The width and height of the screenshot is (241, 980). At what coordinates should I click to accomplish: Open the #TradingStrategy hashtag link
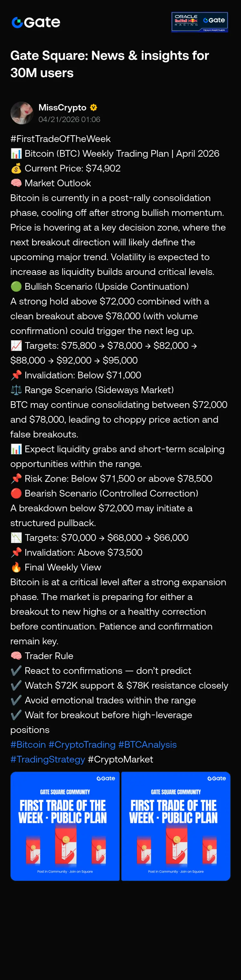click(x=48, y=759)
